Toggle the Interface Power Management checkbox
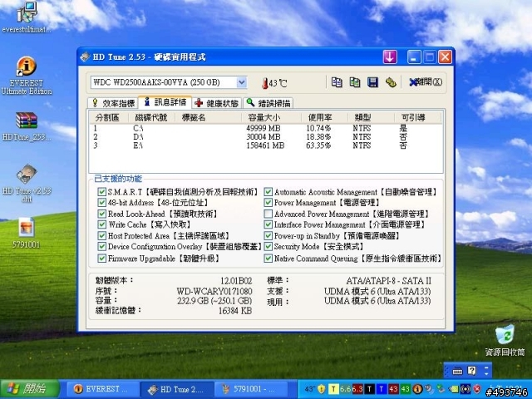 [x=268, y=224]
